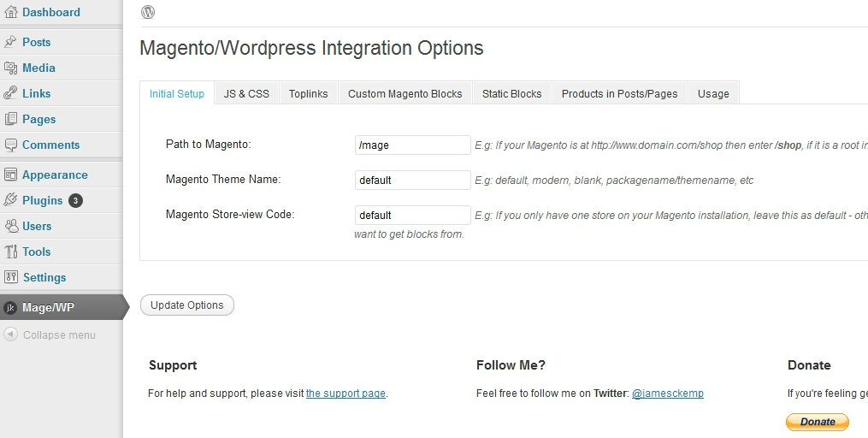This screenshot has width=868, height=438.
Task: Click the Pages icon in sidebar
Action: (10, 119)
